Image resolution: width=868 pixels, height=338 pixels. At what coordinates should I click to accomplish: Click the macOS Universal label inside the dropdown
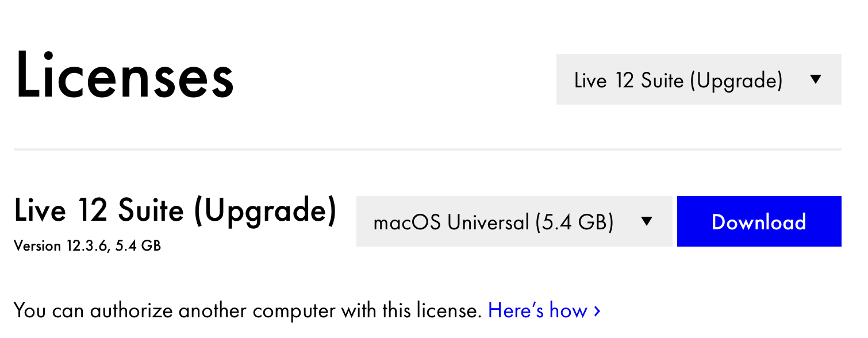[x=451, y=222]
